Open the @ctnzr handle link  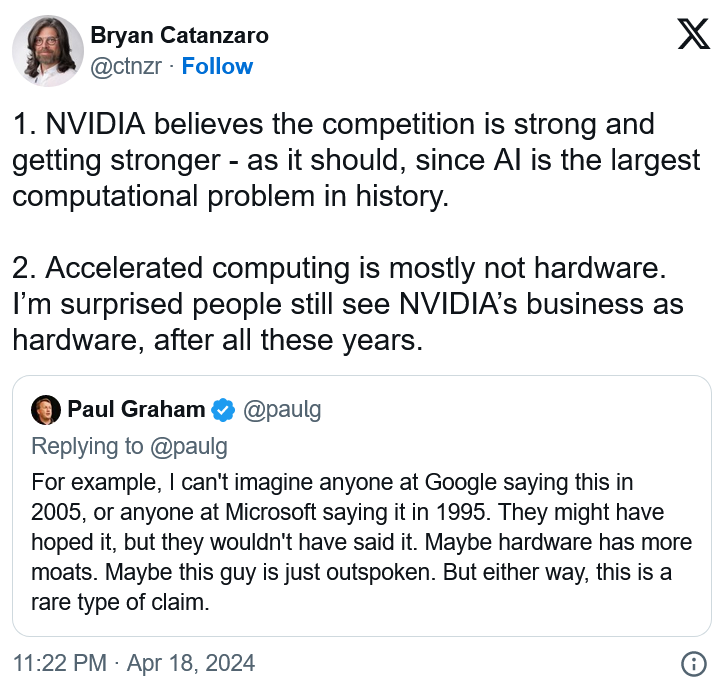click(x=126, y=66)
